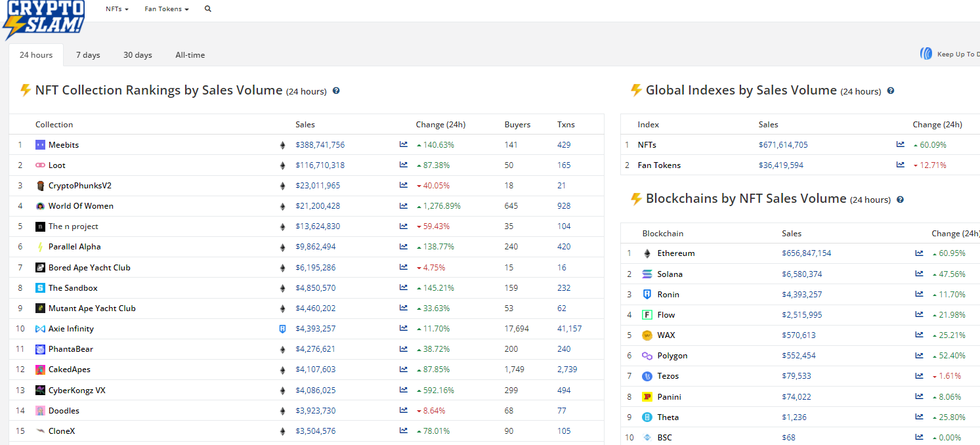980x445 pixels.
Task: Open the NFTs index link
Action: [647, 145]
